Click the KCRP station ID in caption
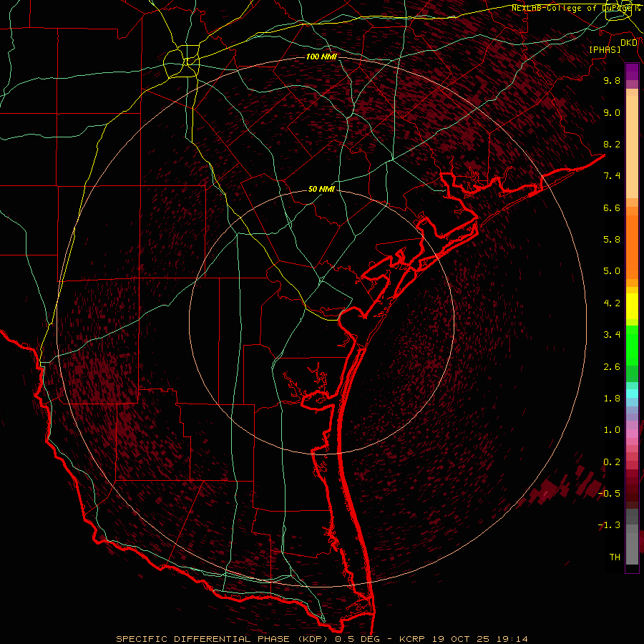The image size is (644, 644). pyautogui.click(x=413, y=639)
